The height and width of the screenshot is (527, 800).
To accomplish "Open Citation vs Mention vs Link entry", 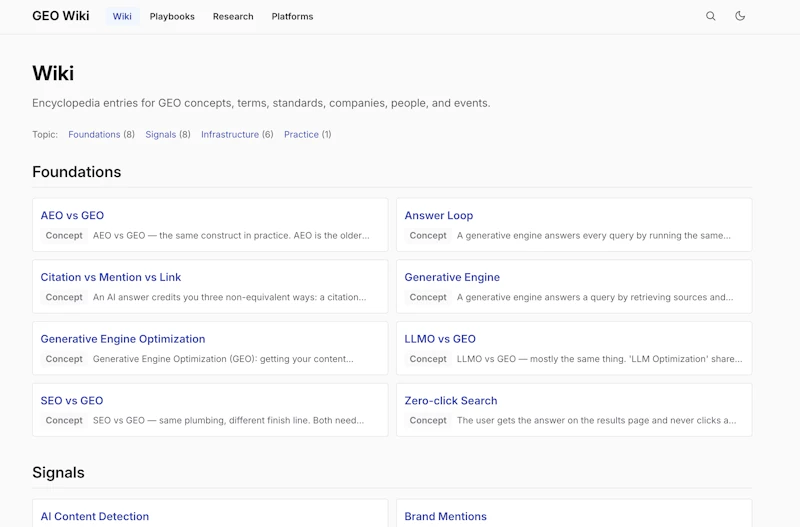I will [111, 277].
